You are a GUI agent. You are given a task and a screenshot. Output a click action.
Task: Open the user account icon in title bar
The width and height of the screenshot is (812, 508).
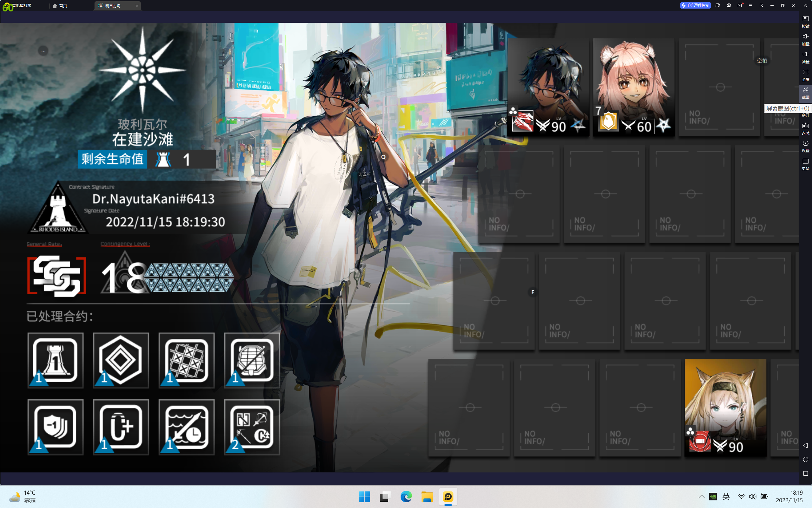729,5
